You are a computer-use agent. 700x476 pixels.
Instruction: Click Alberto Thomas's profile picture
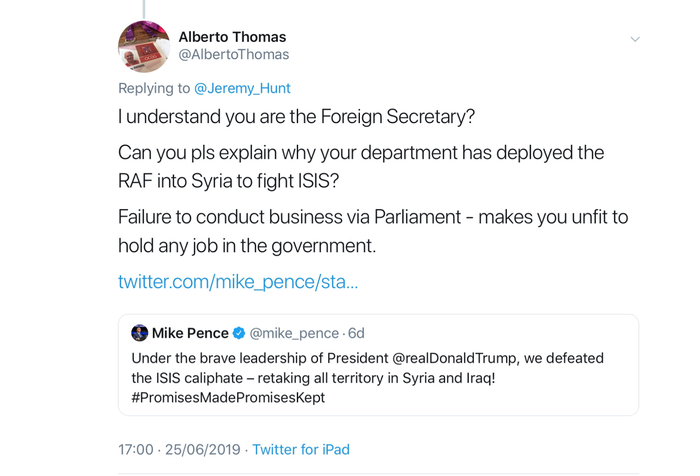[x=144, y=46]
